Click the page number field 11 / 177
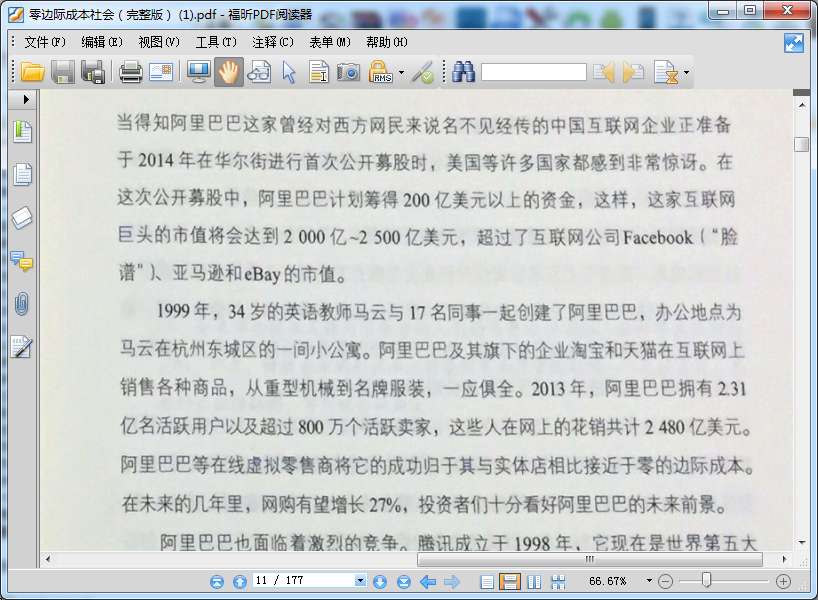Viewport: 818px width, 600px height. [x=304, y=580]
